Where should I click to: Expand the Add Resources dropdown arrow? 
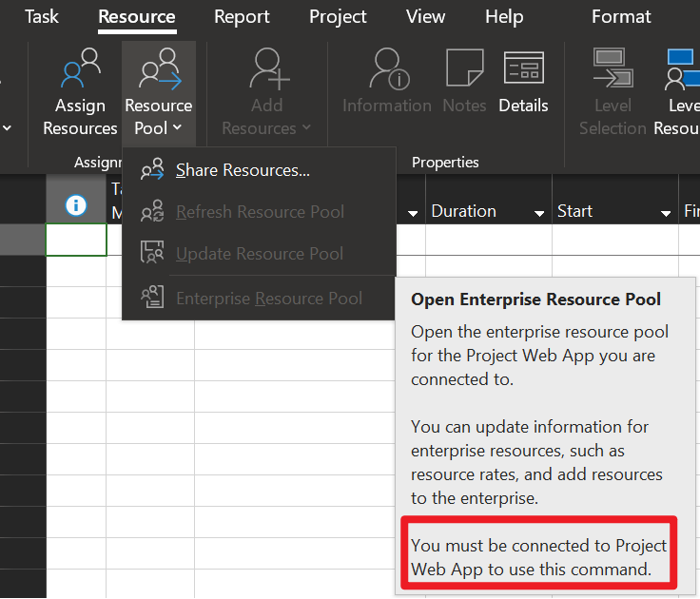tap(306, 127)
